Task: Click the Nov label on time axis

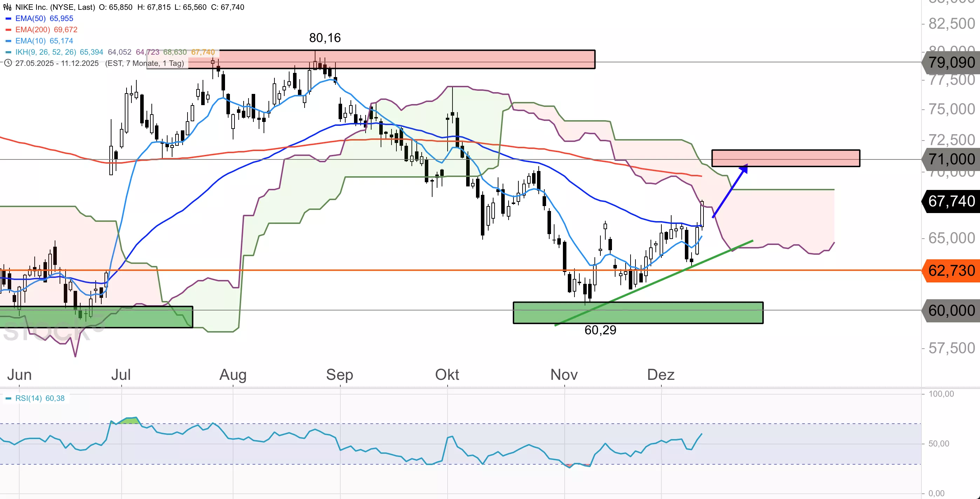Action: [564, 375]
